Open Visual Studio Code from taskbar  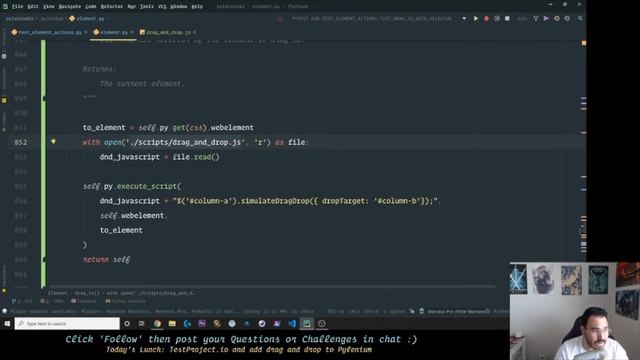tap(292, 324)
